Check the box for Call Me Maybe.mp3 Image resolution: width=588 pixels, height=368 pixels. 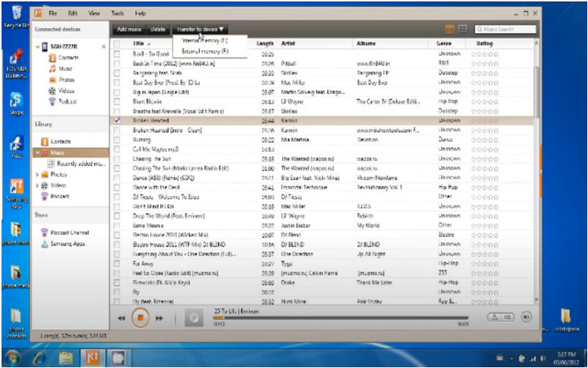117,149
